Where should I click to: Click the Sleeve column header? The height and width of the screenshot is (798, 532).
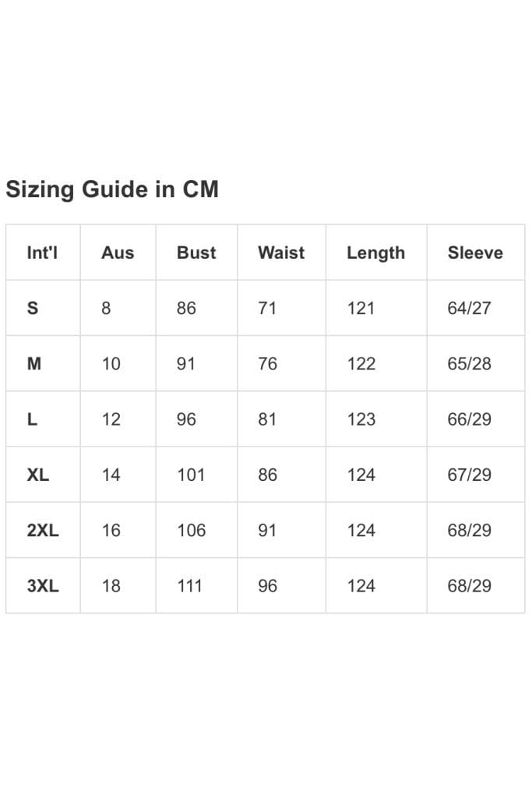(475, 252)
